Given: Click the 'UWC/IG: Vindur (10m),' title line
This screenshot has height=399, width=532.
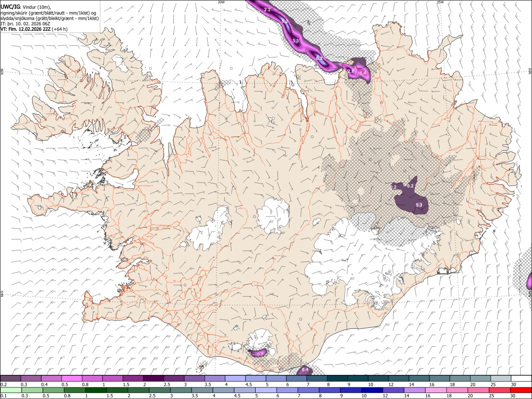Looking at the screenshot, I should pos(26,7).
